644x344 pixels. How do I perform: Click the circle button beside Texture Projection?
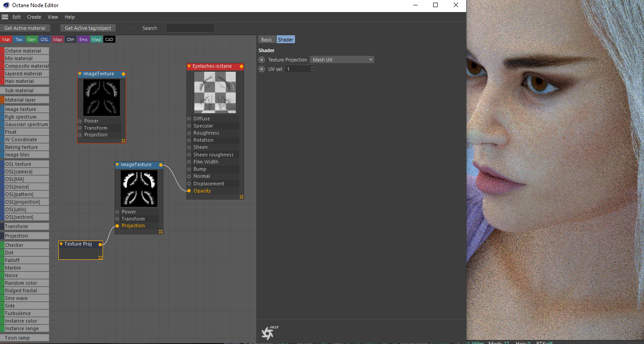[262, 60]
